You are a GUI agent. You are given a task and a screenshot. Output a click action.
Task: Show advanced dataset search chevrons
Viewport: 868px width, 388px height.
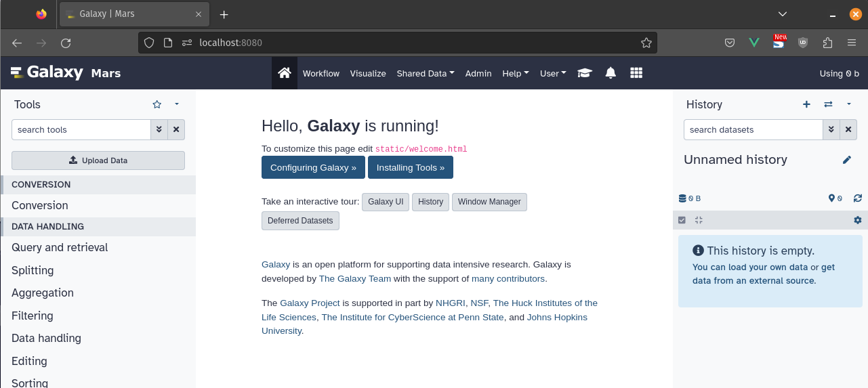[831, 129]
